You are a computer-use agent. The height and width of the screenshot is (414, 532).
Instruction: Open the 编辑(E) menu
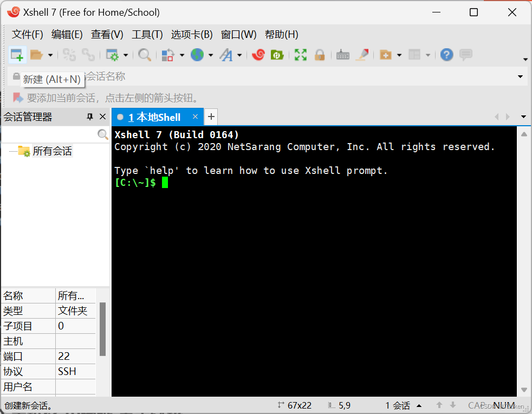[x=67, y=34]
